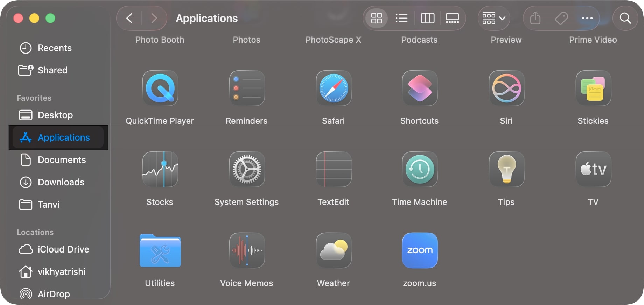Click the Applications window title
Viewport: 644px width, 305px height.
(207, 19)
